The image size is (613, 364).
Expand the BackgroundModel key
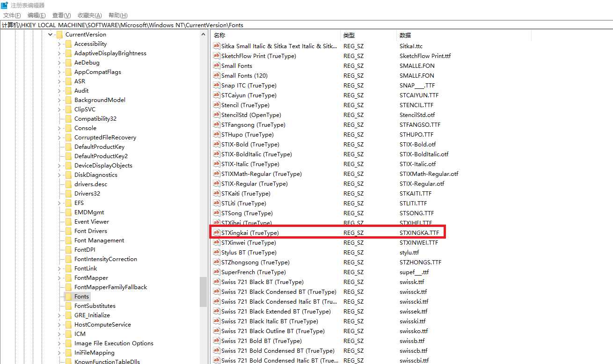59,100
